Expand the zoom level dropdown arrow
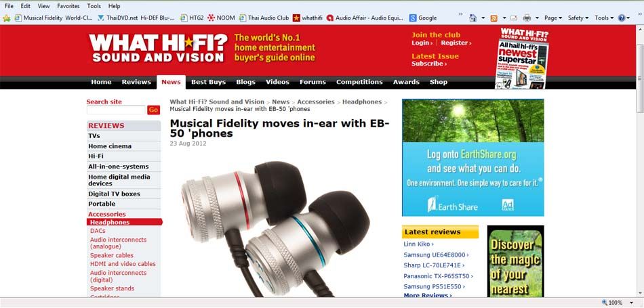 pyautogui.click(x=631, y=303)
